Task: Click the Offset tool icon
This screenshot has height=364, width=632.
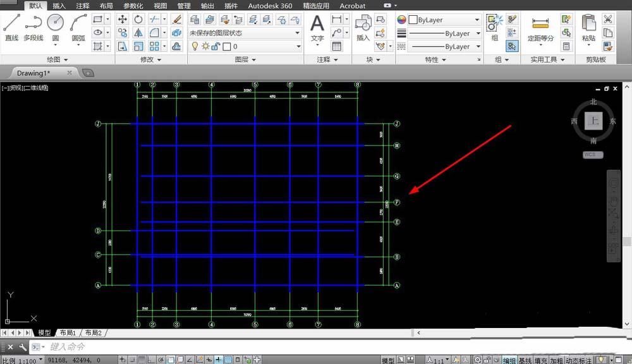Action: 176,46
